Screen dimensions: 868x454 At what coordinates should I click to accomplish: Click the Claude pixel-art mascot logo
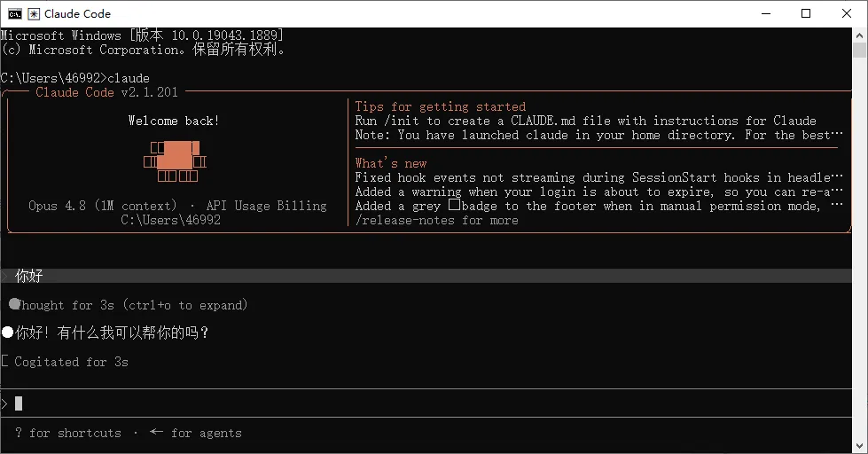coord(175,161)
